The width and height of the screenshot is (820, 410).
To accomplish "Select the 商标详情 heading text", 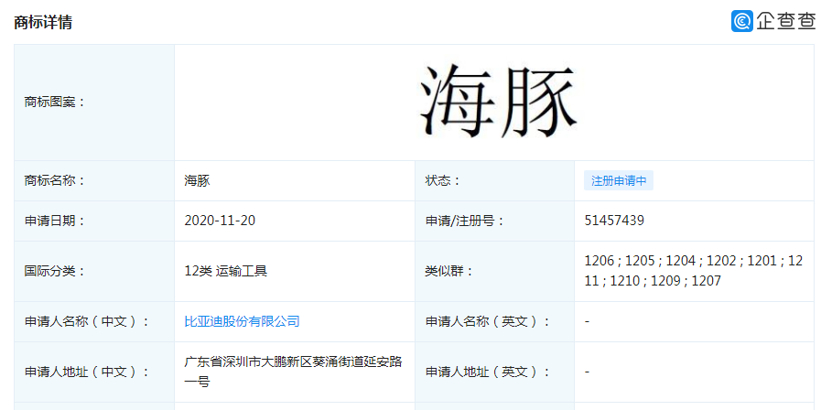I will [43, 22].
